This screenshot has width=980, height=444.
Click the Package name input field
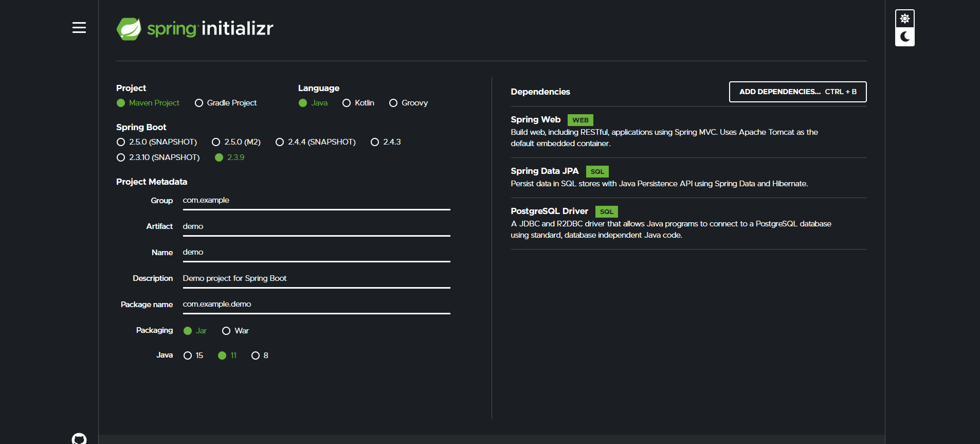click(x=317, y=305)
